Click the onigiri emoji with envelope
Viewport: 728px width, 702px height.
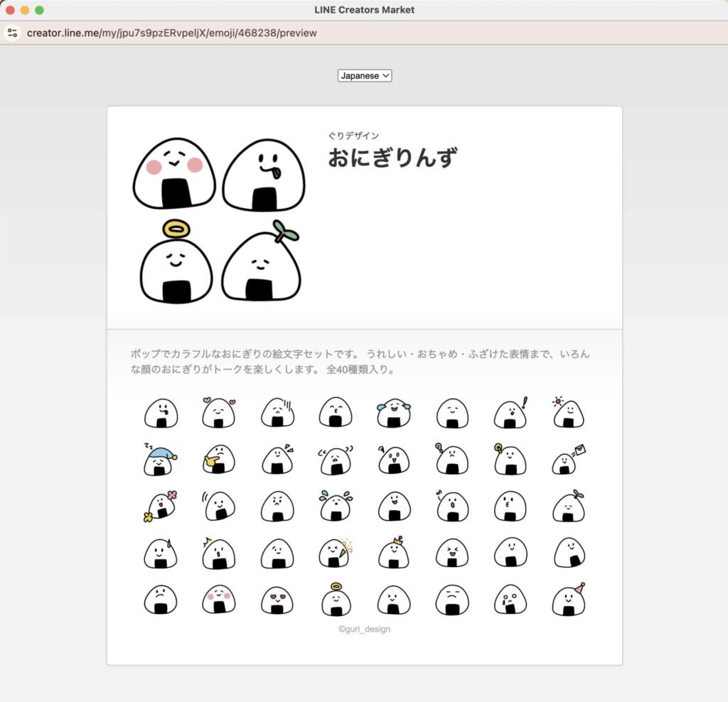(x=567, y=461)
